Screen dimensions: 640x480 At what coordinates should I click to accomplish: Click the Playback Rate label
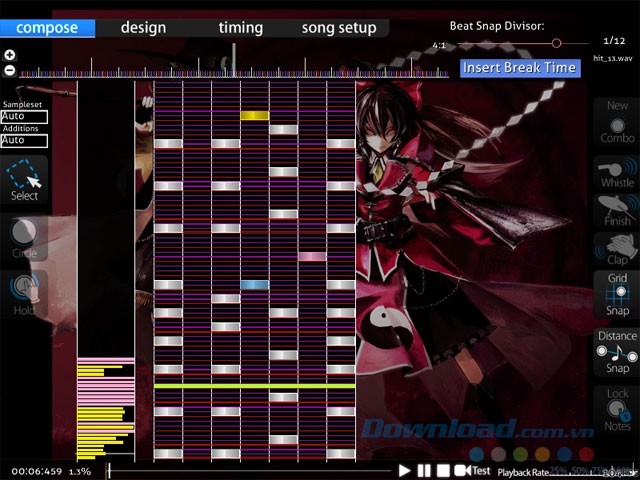[x=523, y=473]
